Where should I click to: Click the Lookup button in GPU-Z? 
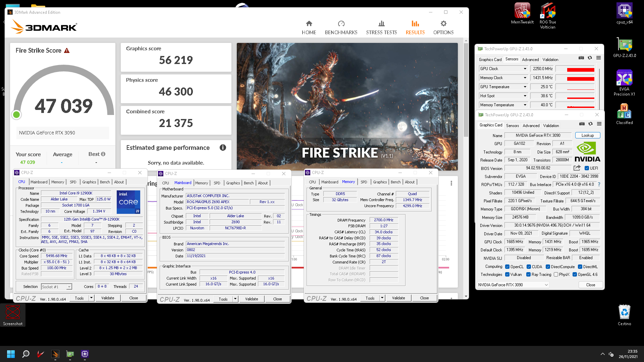point(588,135)
